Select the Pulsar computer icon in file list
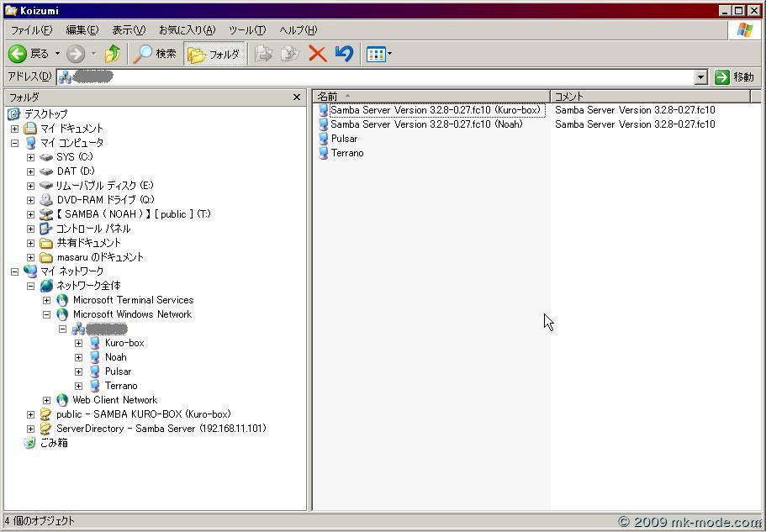The image size is (766, 532). (x=324, y=139)
